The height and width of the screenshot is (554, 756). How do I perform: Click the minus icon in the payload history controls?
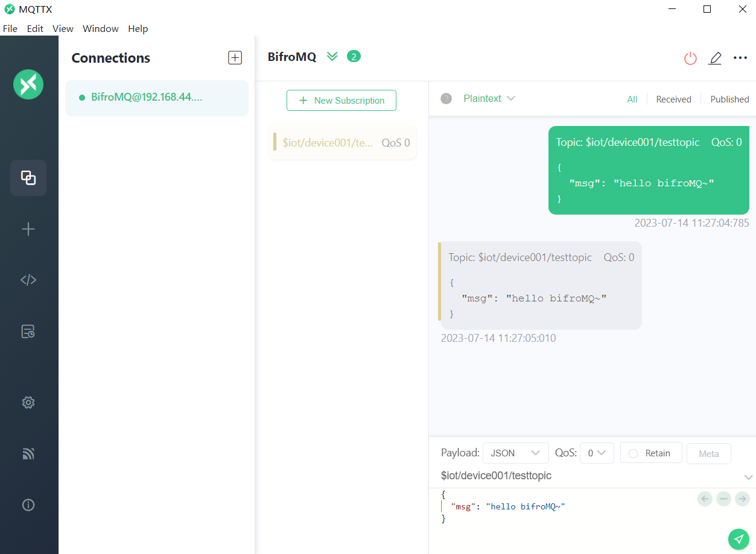coord(724,499)
